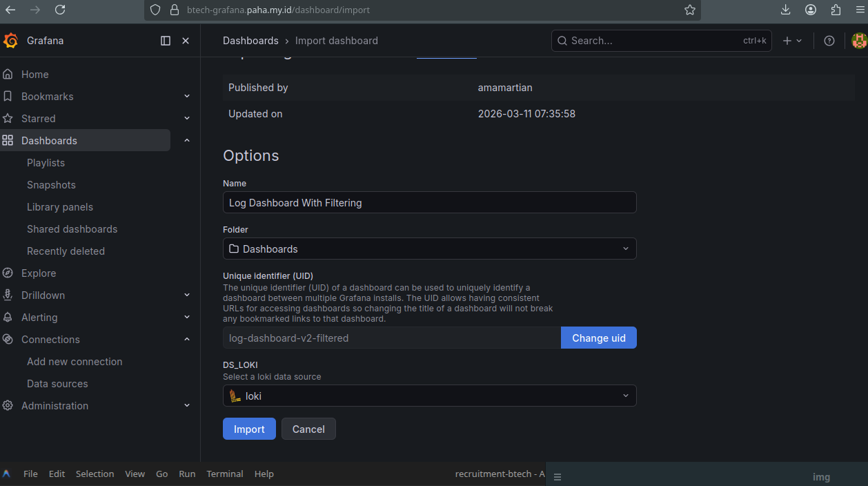The width and height of the screenshot is (868, 486).
Task: Open the help question mark icon
Action: click(829, 41)
